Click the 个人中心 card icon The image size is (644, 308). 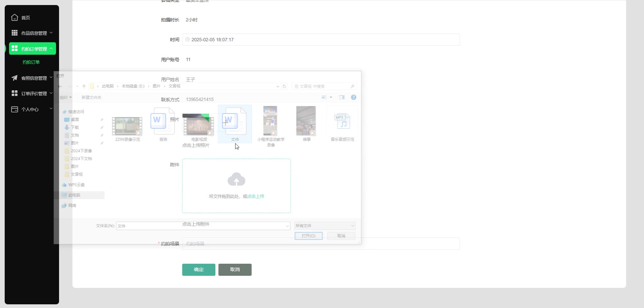click(14, 109)
